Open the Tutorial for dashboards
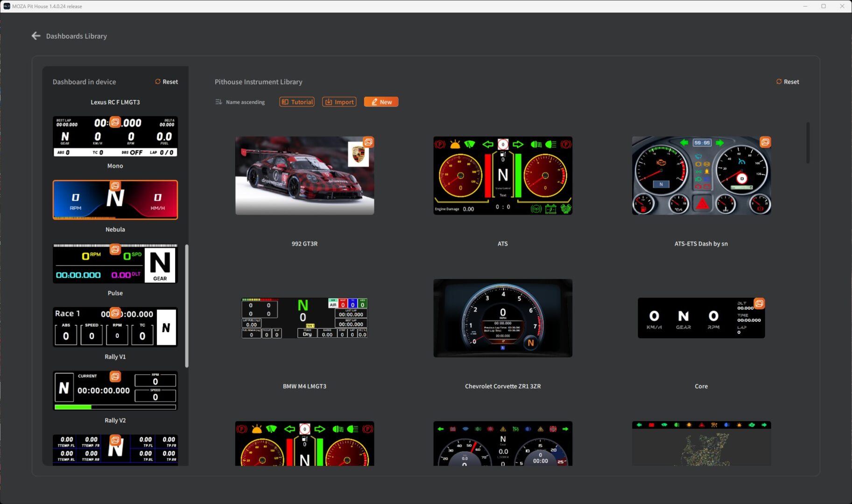The width and height of the screenshot is (852, 504). point(297,102)
